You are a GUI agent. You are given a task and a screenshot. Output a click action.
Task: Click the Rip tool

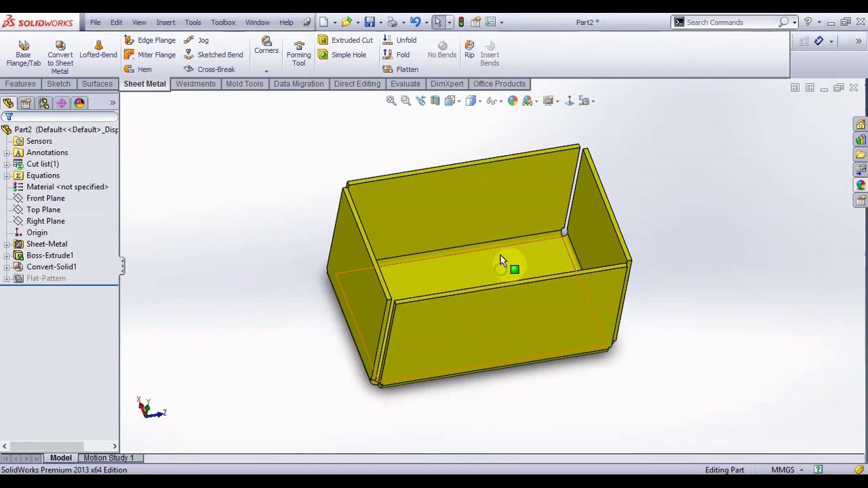click(469, 49)
